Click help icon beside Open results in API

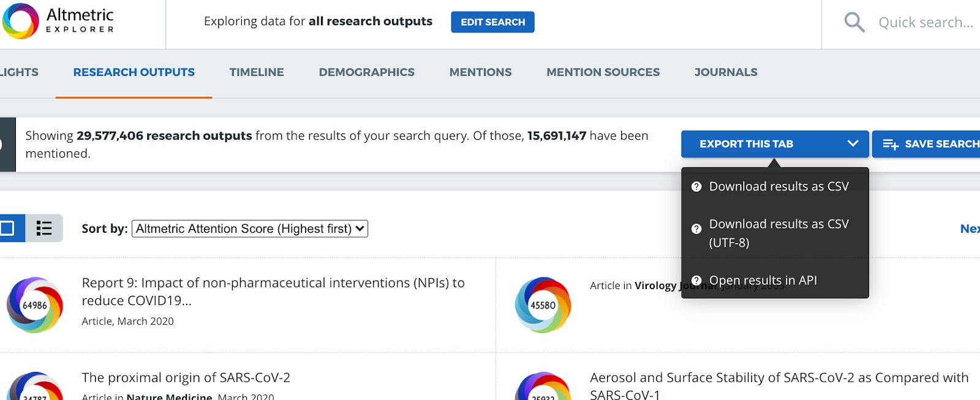click(x=696, y=281)
